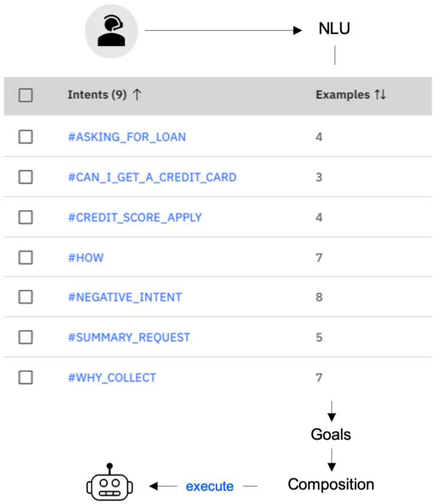Check the #ASKING_FOR_LOAN row checkbox
The width and height of the screenshot is (438, 504).
pos(25,137)
